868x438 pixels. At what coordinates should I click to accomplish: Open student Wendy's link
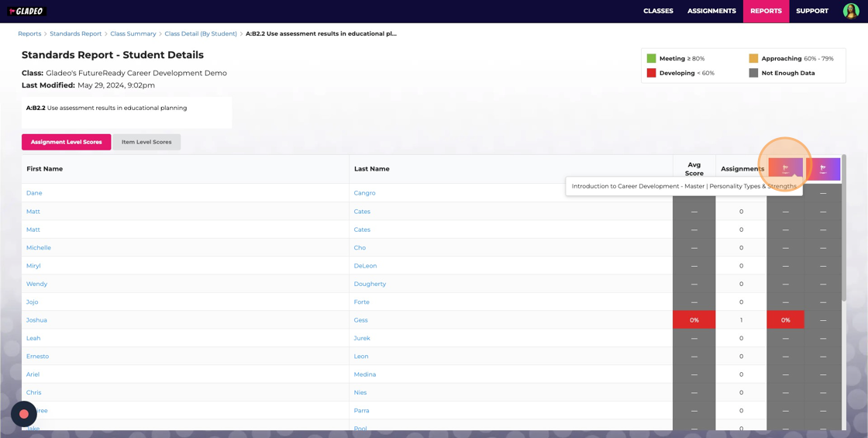(36, 284)
